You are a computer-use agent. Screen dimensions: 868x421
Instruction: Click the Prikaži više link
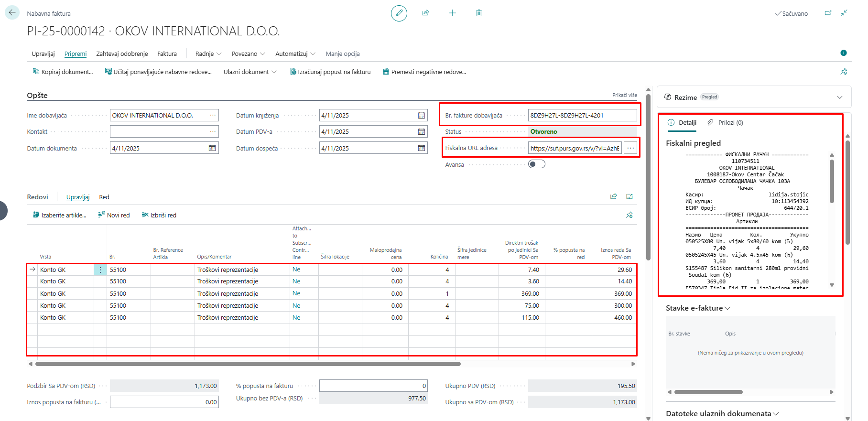click(x=624, y=95)
